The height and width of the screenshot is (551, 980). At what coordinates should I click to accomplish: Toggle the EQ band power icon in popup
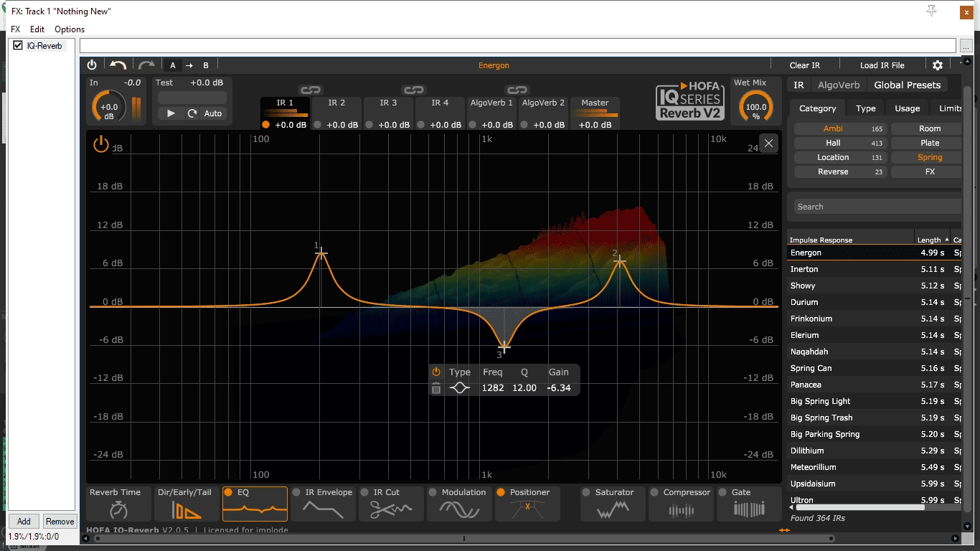point(436,372)
